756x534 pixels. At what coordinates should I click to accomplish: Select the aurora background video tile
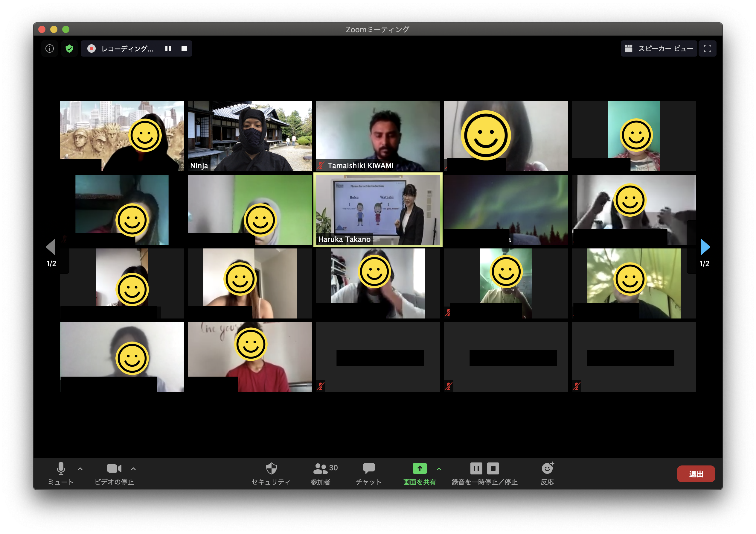pos(506,210)
